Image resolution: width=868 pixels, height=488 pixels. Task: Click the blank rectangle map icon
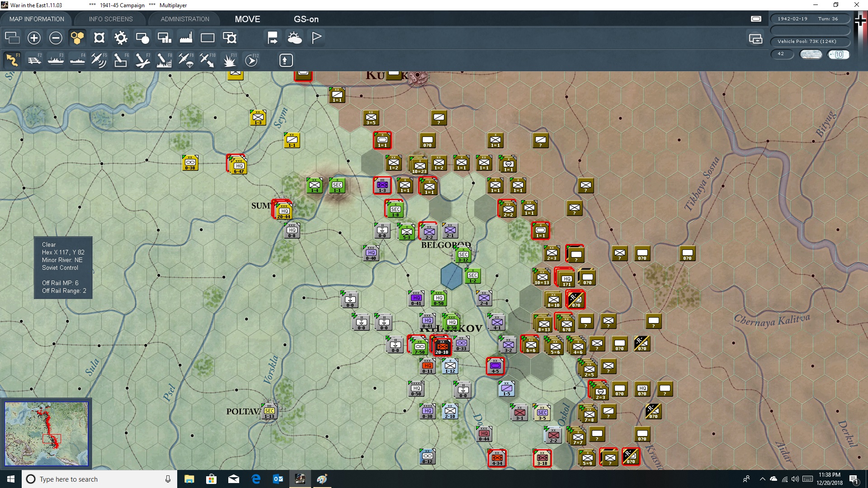[x=208, y=38]
